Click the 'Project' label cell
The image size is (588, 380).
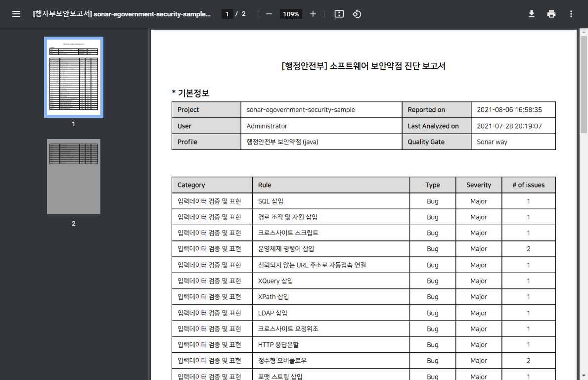pos(206,109)
